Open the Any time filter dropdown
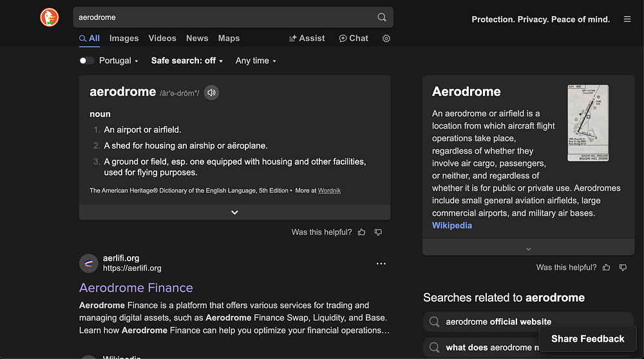 pyautogui.click(x=256, y=60)
